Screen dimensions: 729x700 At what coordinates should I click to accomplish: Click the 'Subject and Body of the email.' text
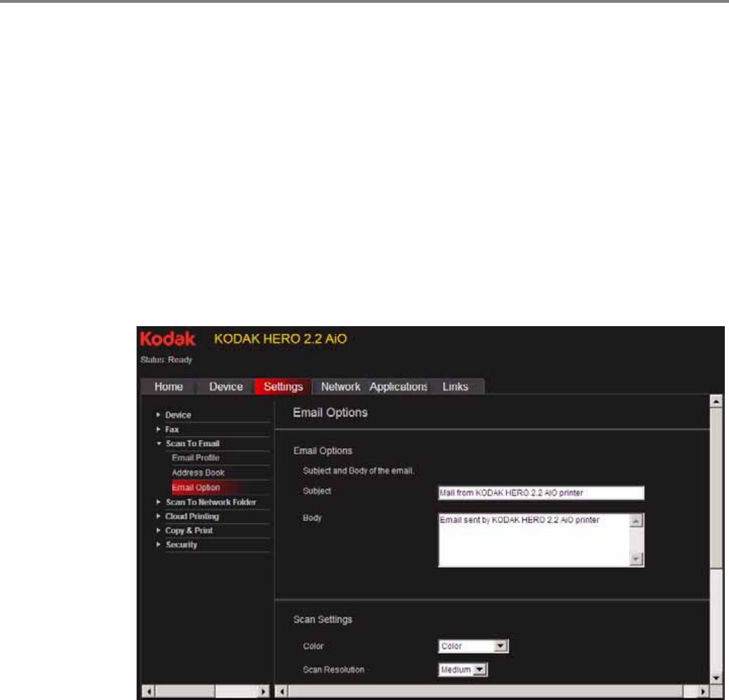click(x=358, y=471)
